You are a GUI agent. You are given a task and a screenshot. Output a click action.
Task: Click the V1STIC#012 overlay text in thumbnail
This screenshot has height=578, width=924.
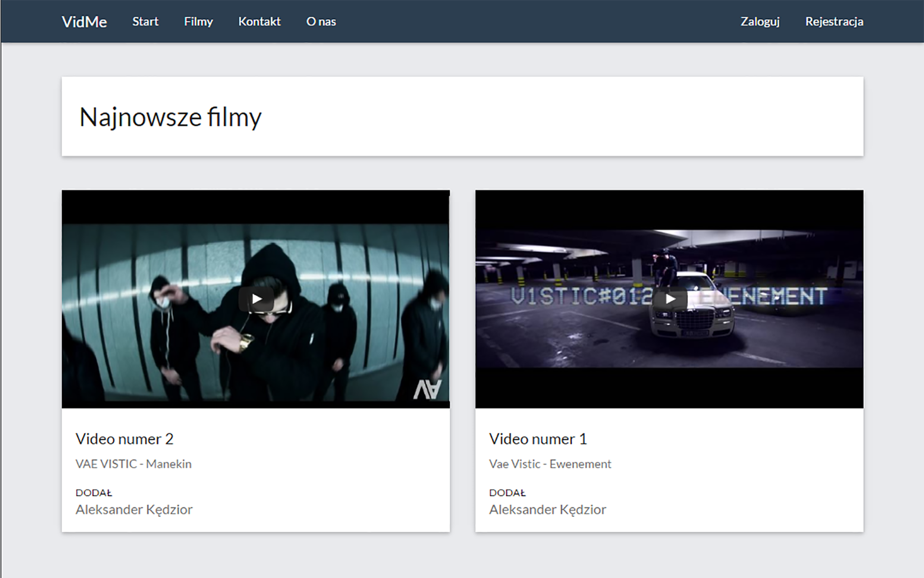click(581, 296)
